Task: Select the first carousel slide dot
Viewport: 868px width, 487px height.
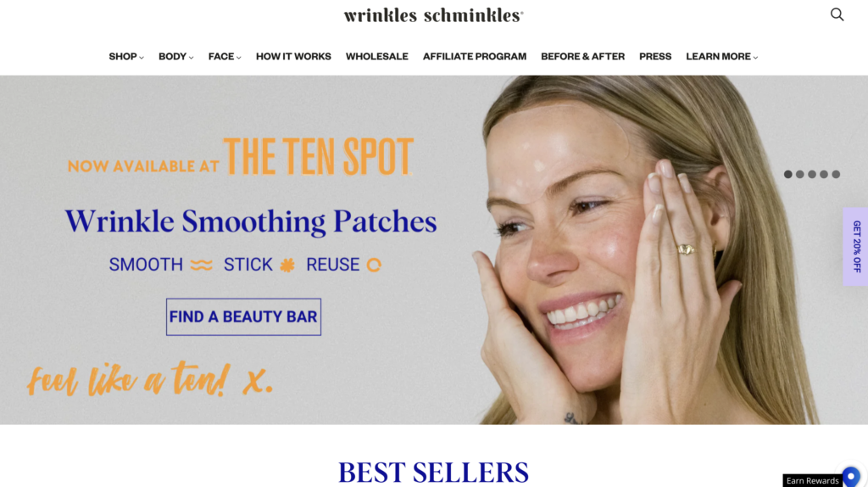Action: pyautogui.click(x=787, y=174)
